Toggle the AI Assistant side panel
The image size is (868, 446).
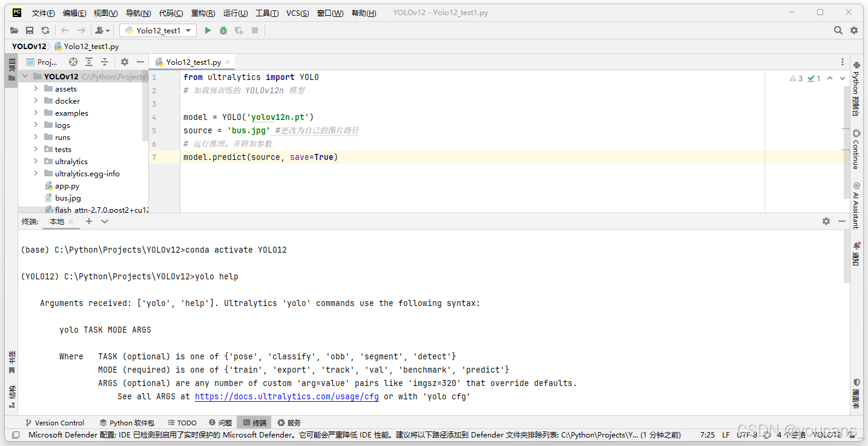[856, 205]
